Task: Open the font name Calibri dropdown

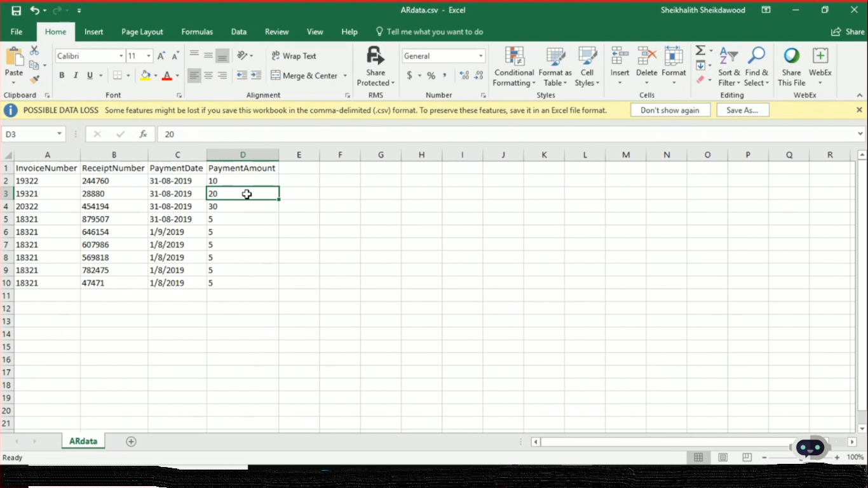Action: [121, 56]
